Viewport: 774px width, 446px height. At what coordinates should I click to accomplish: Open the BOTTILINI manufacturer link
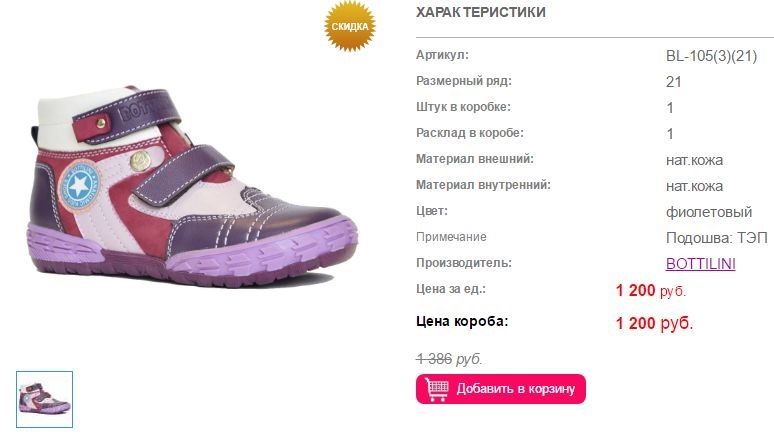pyautogui.click(x=700, y=264)
